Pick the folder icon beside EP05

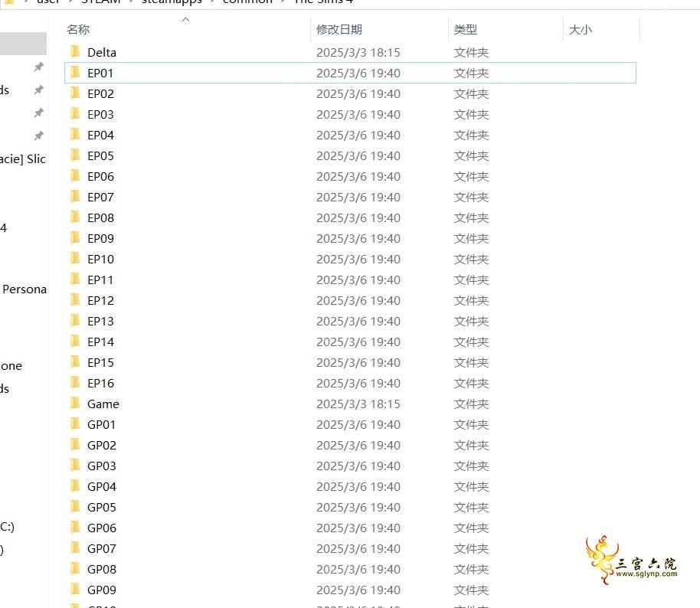(x=75, y=155)
